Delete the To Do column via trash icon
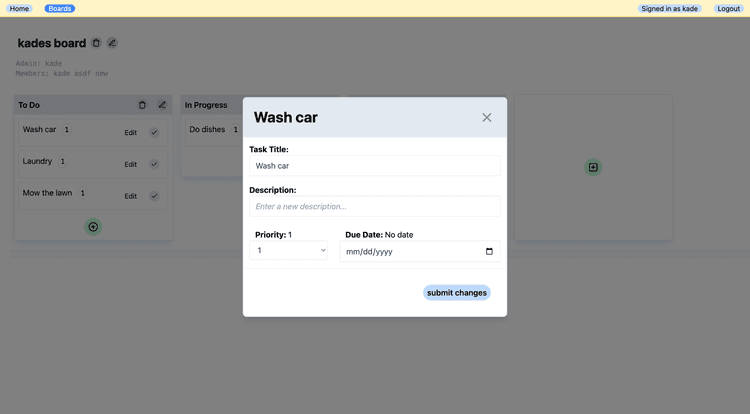Image resolution: width=750 pixels, height=414 pixels. pyautogui.click(x=142, y=105)
